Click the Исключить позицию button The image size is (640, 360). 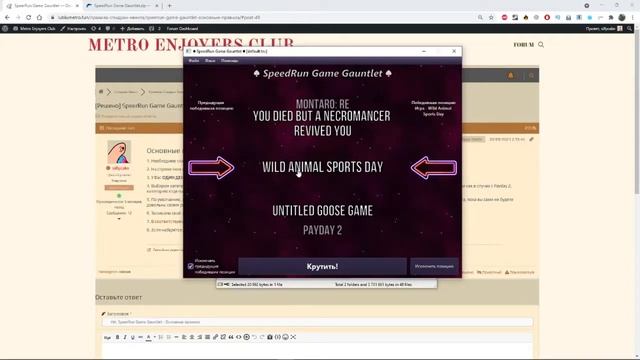pyautogui.click(x=434, y=266)
